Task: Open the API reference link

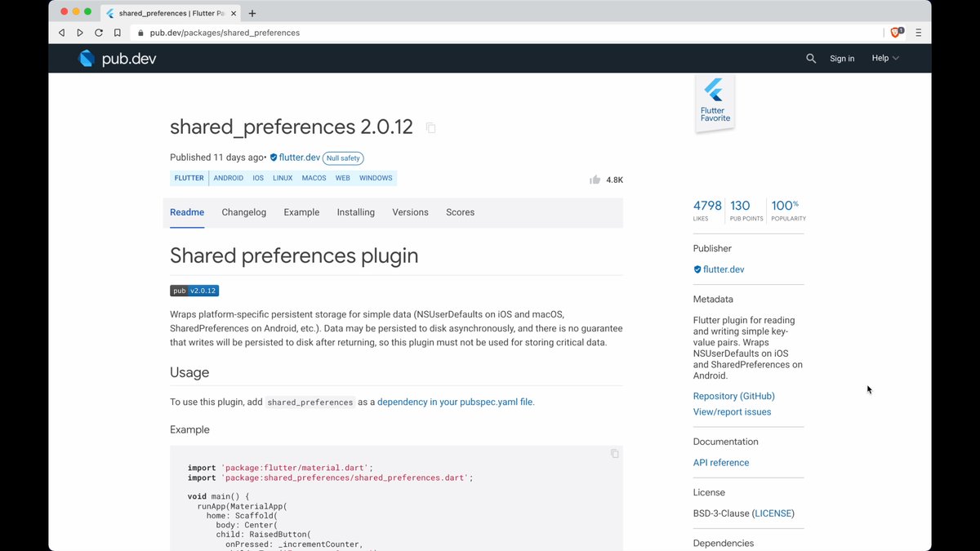Action: 720,463
